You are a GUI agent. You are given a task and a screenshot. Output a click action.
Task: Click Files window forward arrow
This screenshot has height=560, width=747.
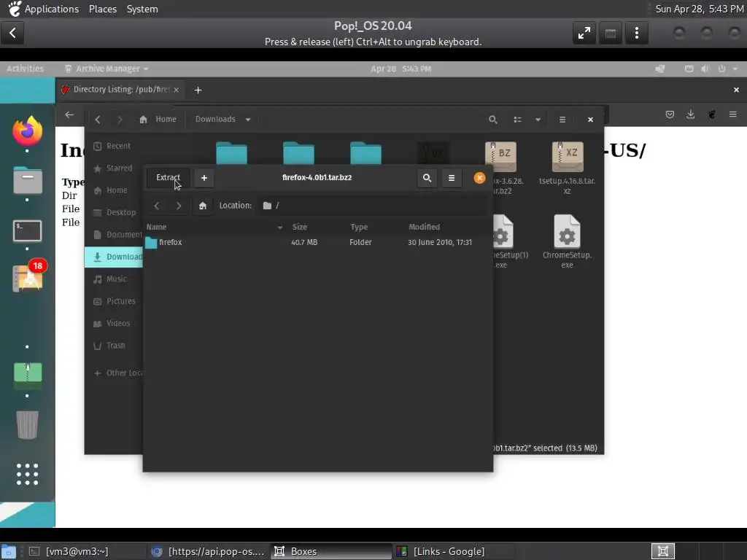[x=120, y=120]
